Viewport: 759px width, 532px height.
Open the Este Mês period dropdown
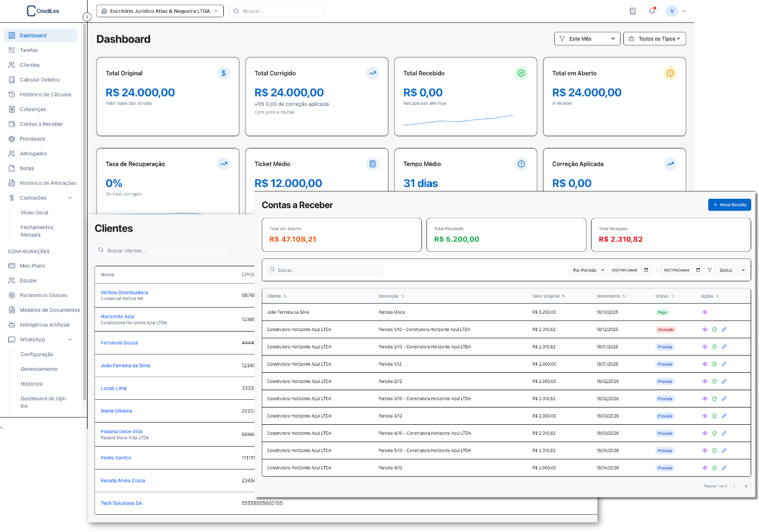point(587,39)
